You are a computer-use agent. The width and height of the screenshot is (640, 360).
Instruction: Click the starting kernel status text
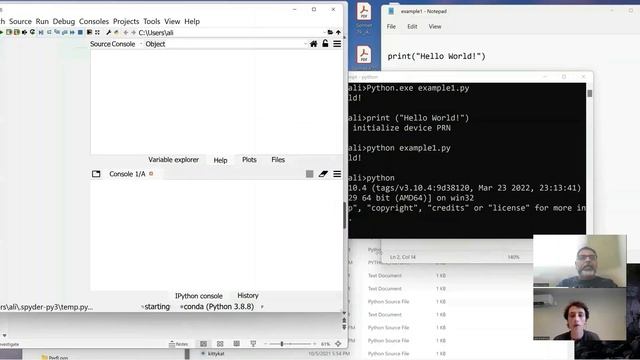point(157,307)
